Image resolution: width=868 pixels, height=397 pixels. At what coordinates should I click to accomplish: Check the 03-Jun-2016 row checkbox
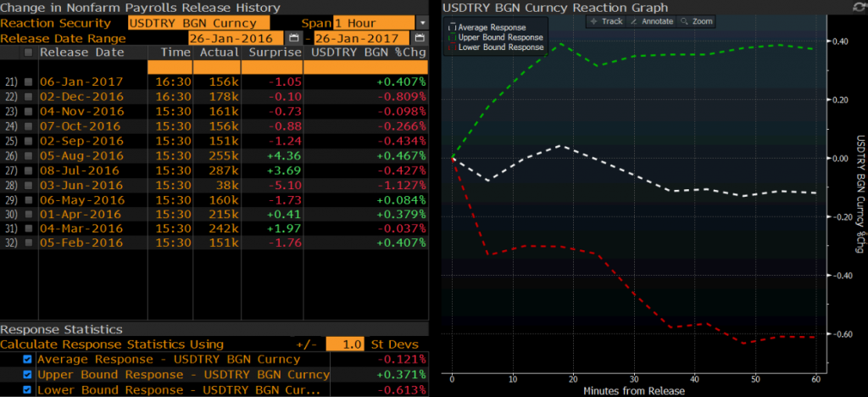pos(28,185)
